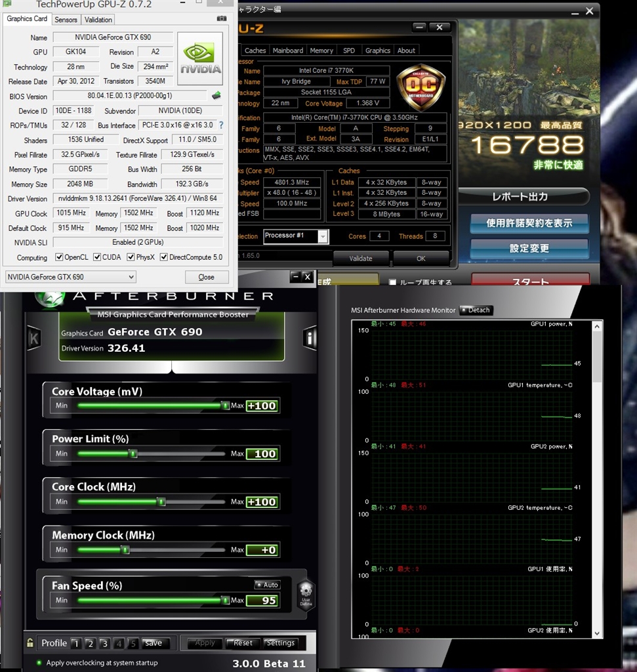The height and width of the screenshot is (672, 637).
Task: Open Afterburner Kombustor 'K' side button
Action: point(34,339)
